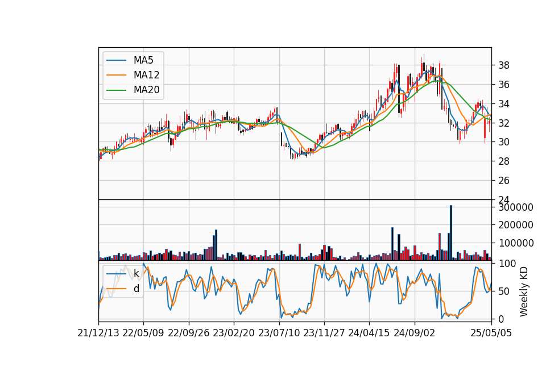This screenshot has height=392, width=546.
Task: Click the 22/05/09 date tick label
Action: click(143, 333)
